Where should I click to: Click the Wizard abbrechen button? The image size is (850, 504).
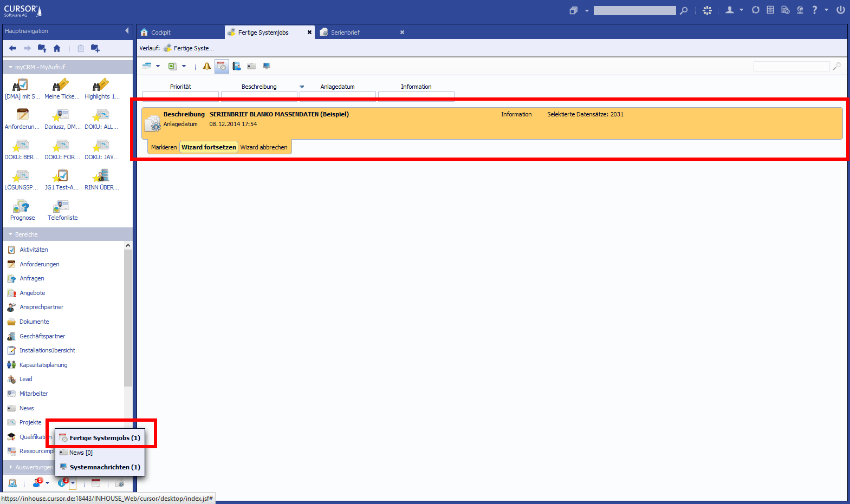[x=264, y=147]
